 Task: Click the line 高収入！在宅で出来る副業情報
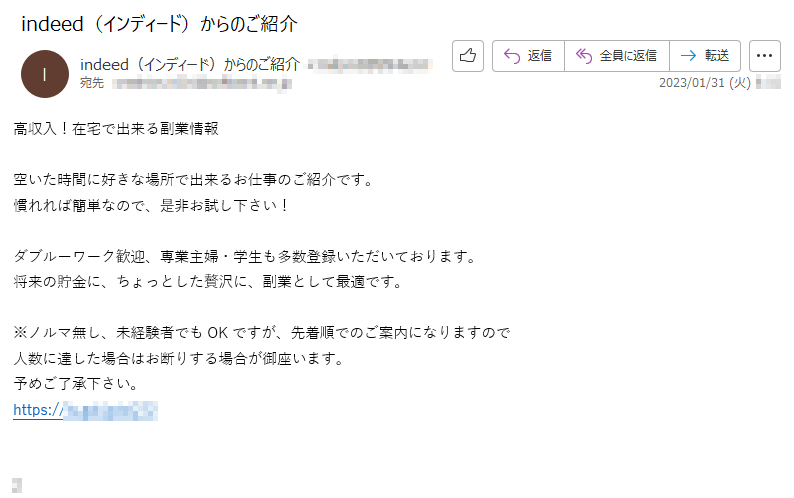pos(116,129)
